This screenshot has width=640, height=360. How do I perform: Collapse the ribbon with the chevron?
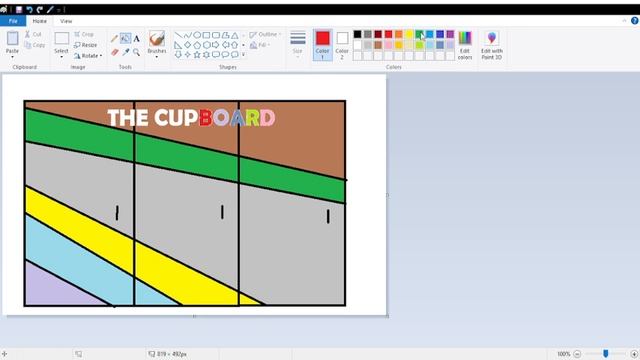(624, 21)
